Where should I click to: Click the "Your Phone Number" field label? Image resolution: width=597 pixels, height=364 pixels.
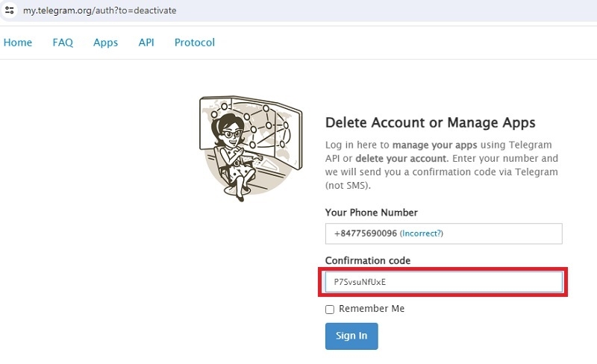click(372, 213)
